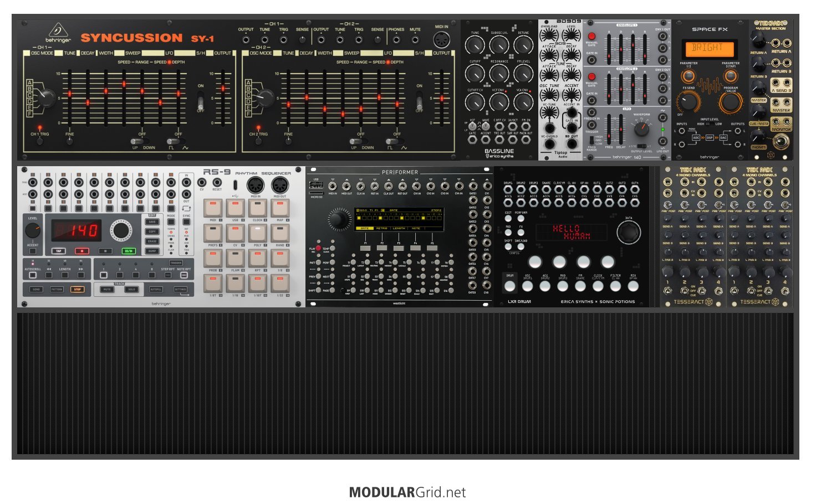Screen dimensions: 816x504
Task: Click the SAVE/LOAD button on LXR Drum
Action: [x=521, y=248]
